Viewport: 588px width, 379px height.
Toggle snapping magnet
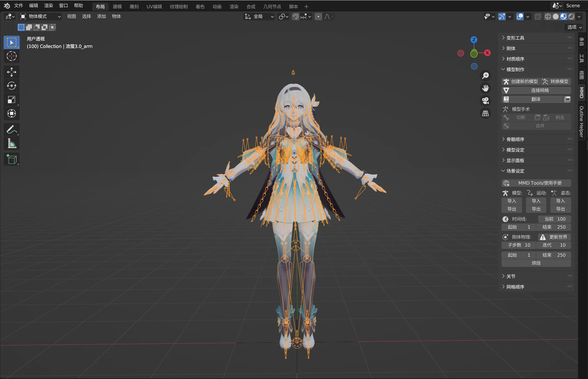[x=296, y=17]
